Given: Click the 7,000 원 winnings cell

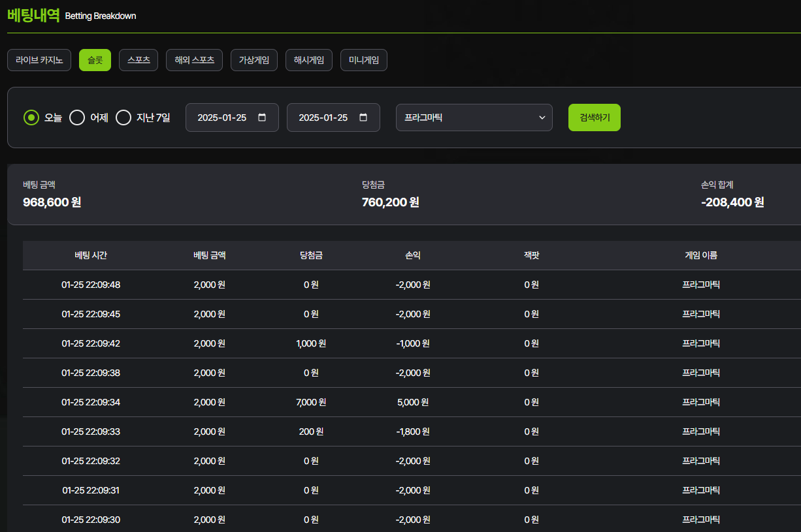Looking at the screenshot, I should pos(311,402).
